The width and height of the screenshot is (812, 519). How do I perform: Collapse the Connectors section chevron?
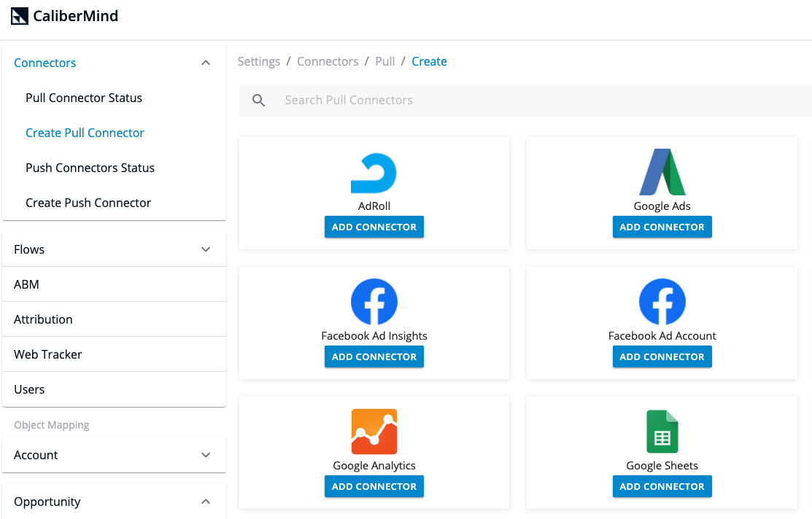206,63
